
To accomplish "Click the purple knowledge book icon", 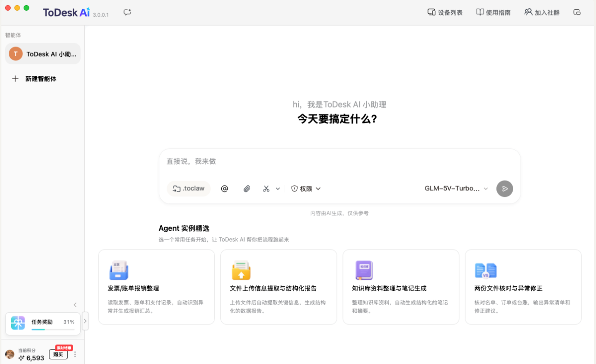I will [364, 270].
